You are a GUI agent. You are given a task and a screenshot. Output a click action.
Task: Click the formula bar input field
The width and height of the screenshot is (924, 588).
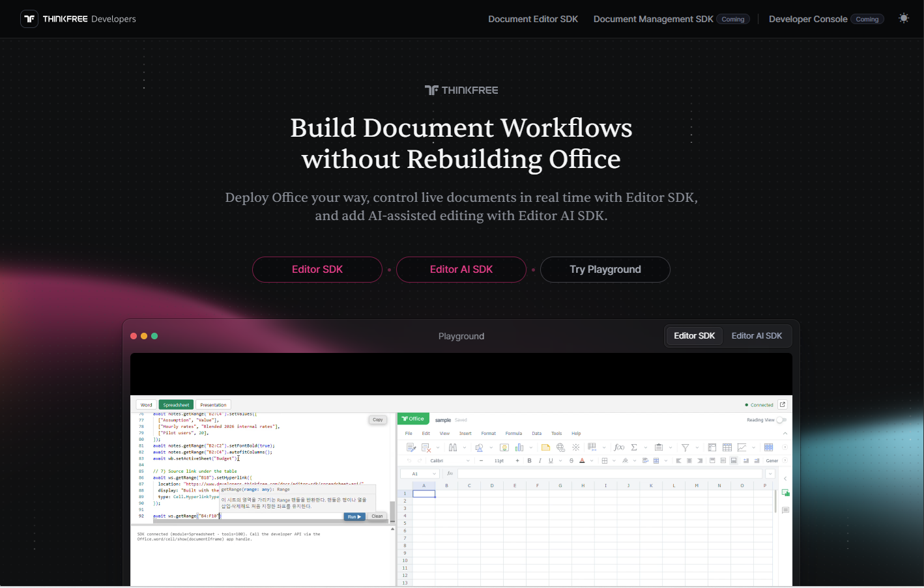point(609,474)
